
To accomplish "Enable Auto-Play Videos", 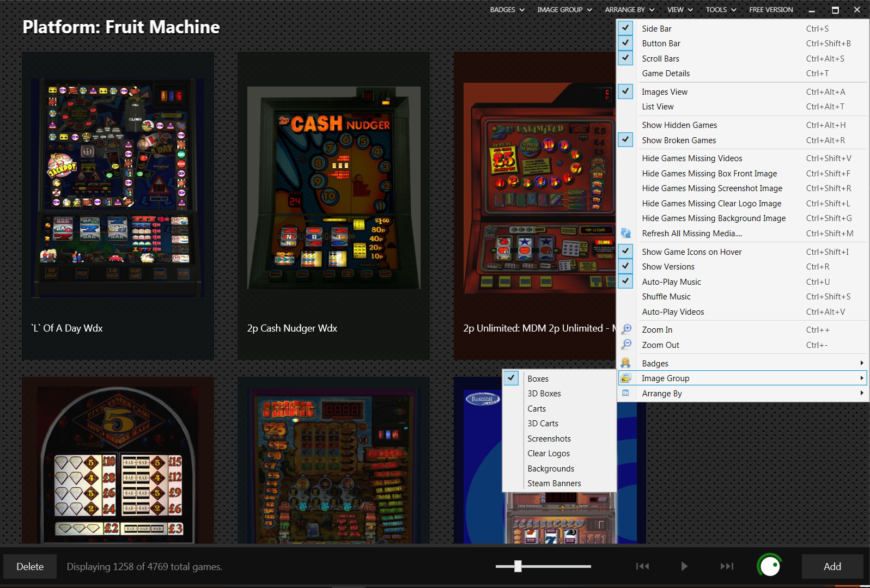I will 743,311.
